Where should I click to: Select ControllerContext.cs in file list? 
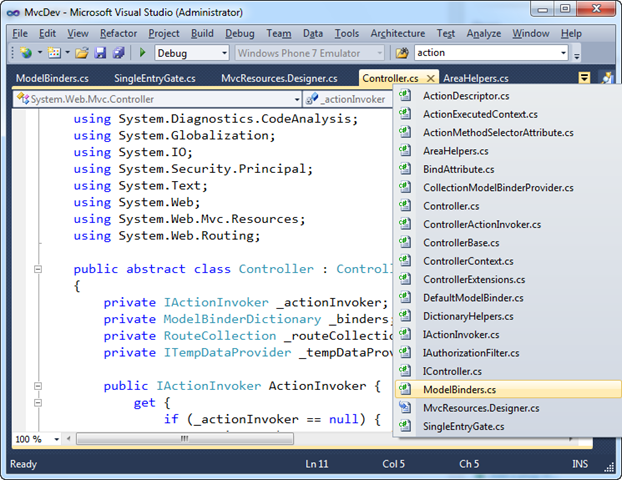point(509,261)
